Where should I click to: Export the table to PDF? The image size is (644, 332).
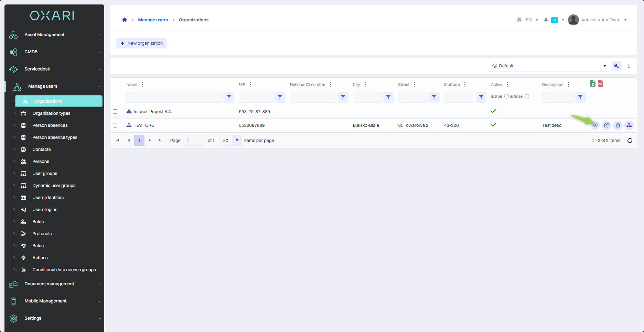[x=601, y=84]
